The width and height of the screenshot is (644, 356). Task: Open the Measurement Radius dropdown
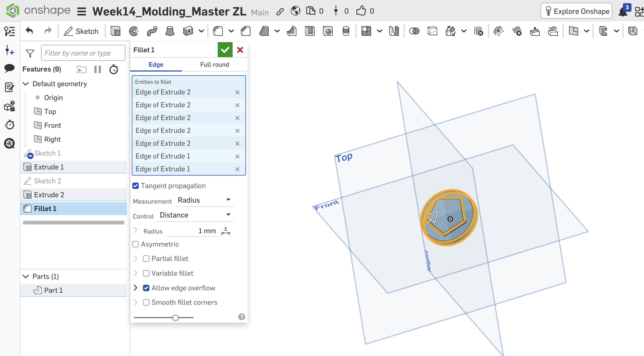pos(204,200)
